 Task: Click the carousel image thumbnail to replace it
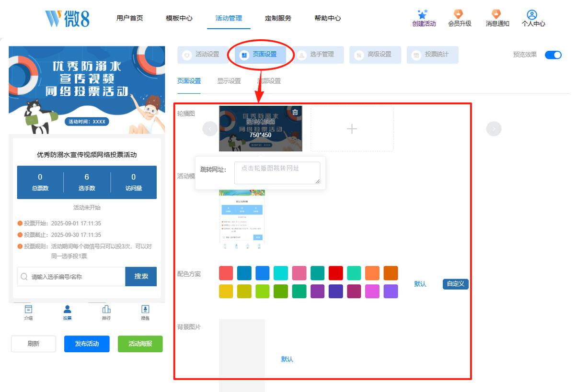261,129
